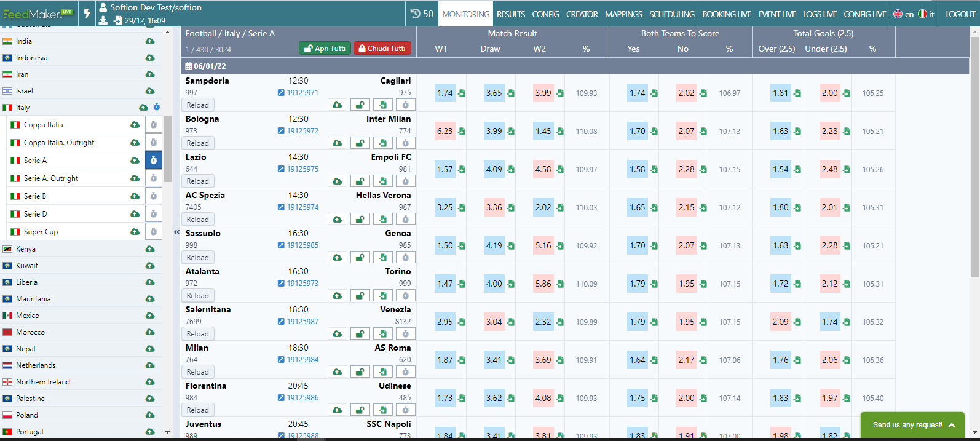Click the red Chiudi Tutti button

pos(382,48)
